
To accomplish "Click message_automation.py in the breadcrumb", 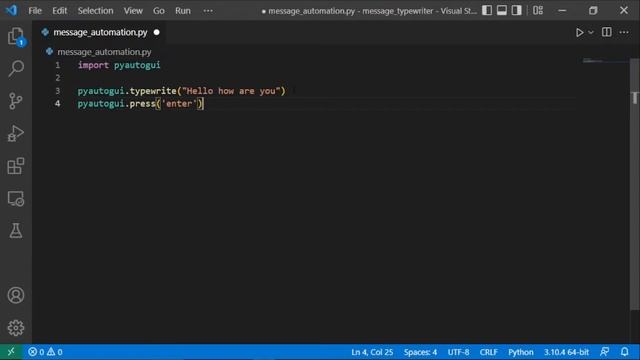I will (104, 52).
